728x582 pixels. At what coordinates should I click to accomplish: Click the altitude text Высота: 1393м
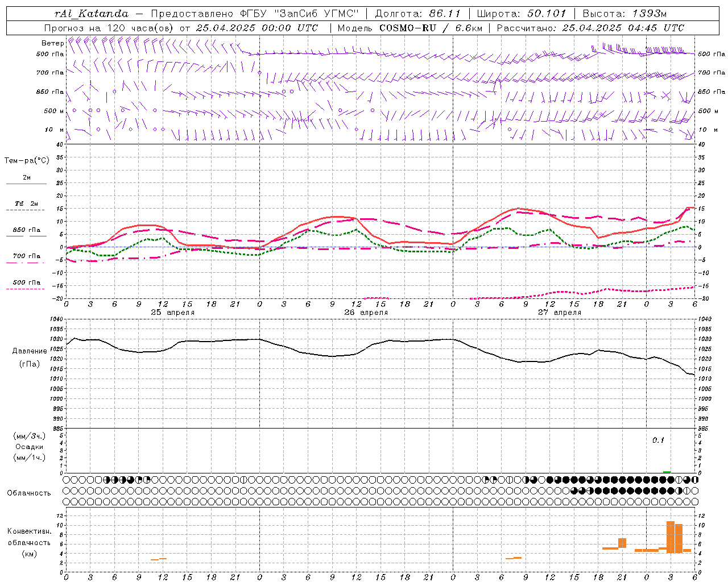pos(624,14)
